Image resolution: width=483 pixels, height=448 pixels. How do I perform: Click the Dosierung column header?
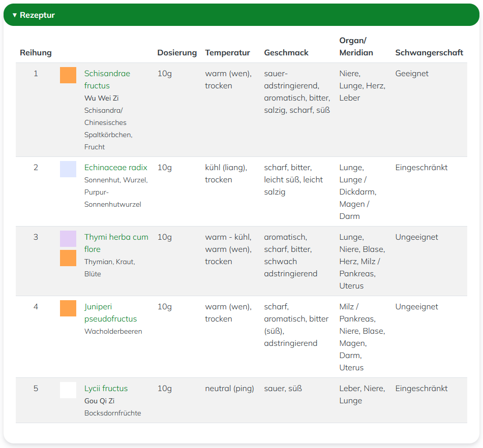(177, 53)
